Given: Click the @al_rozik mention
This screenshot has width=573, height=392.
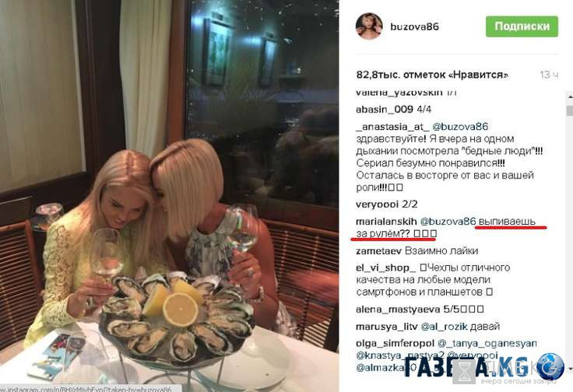Looking at the screenshot, I should click(x=444, y=327).
